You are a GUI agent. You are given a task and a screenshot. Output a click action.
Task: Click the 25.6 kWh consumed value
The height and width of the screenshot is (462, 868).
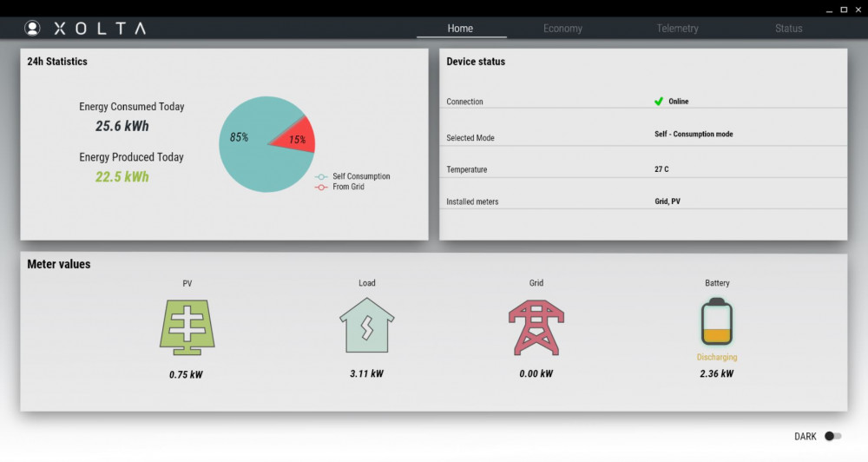point(122,126)
